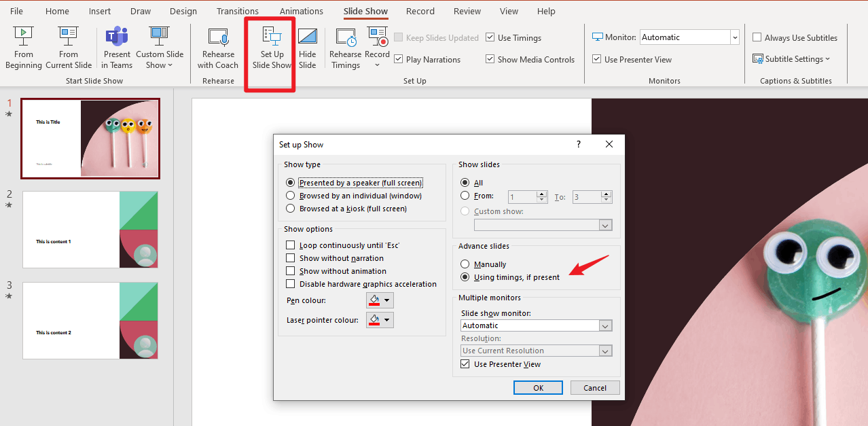Uncheck Play Narrations

tap(399, 60)
